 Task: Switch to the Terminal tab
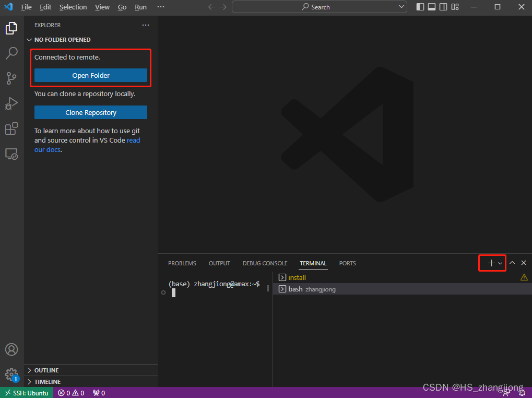coord(313,263)
